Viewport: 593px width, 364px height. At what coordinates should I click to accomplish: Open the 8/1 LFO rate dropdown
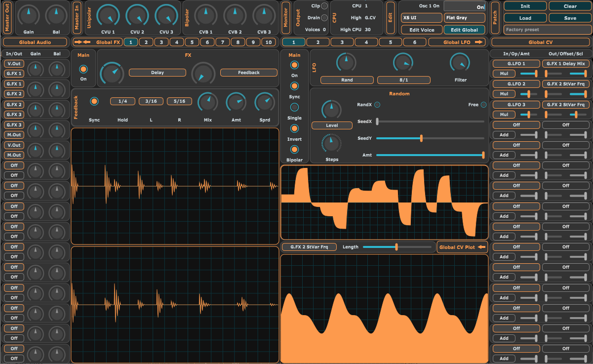[404, 80]
